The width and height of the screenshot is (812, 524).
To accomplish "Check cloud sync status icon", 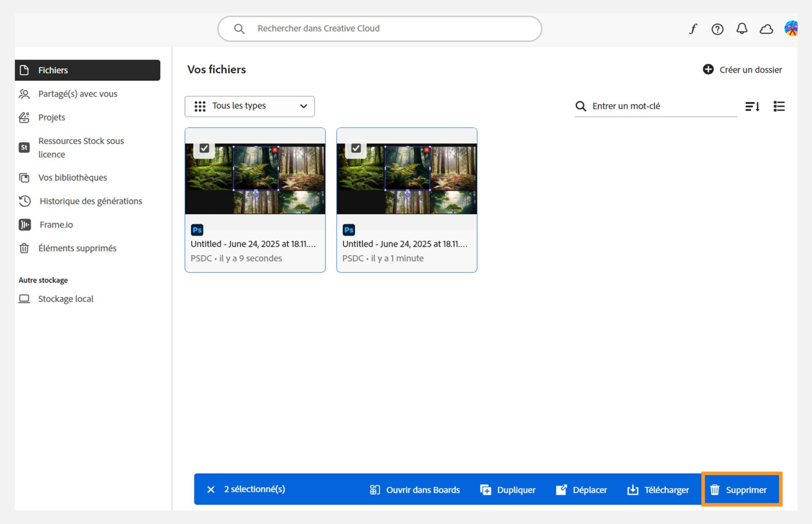I will coord(766,29).
